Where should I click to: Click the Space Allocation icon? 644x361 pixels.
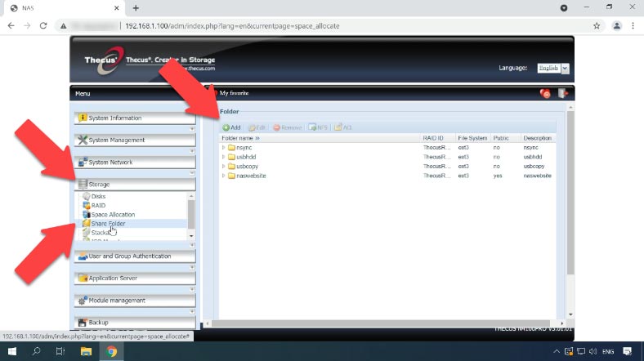87,215
